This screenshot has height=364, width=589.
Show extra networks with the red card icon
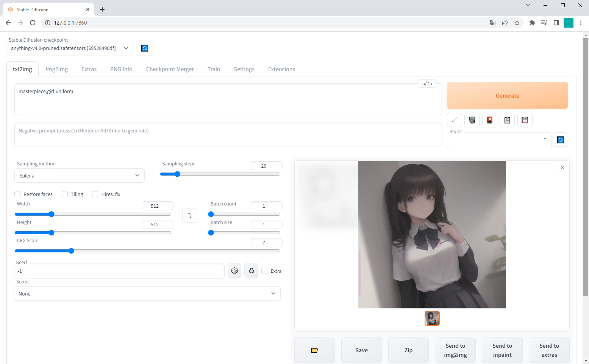tap(489, 120)
